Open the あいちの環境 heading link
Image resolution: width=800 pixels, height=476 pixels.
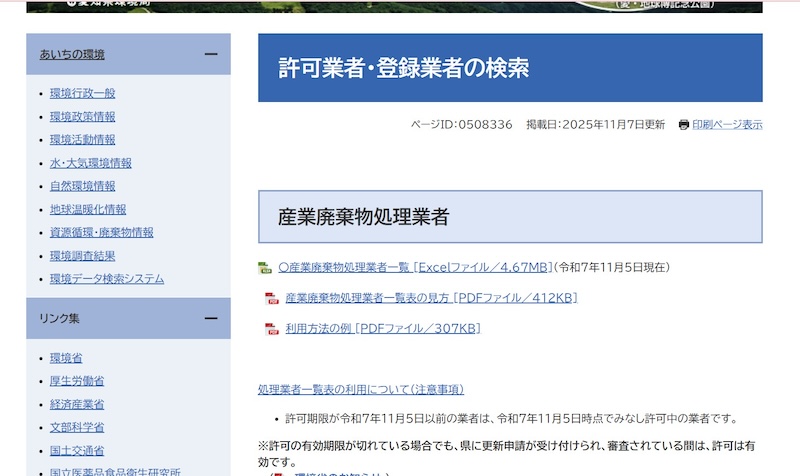[72, 55]
